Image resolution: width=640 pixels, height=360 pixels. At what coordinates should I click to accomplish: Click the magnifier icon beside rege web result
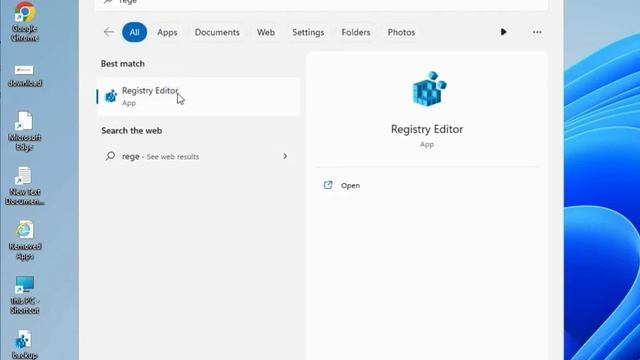(x=110, y=156)
